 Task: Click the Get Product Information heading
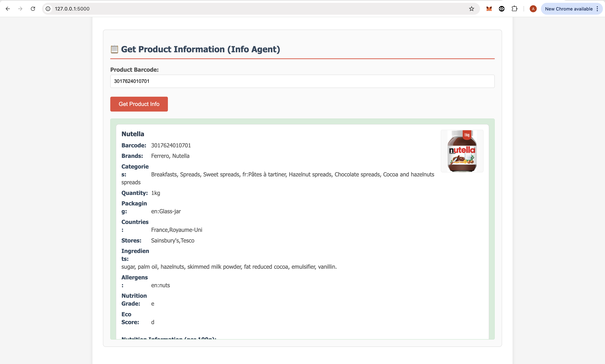200,49
